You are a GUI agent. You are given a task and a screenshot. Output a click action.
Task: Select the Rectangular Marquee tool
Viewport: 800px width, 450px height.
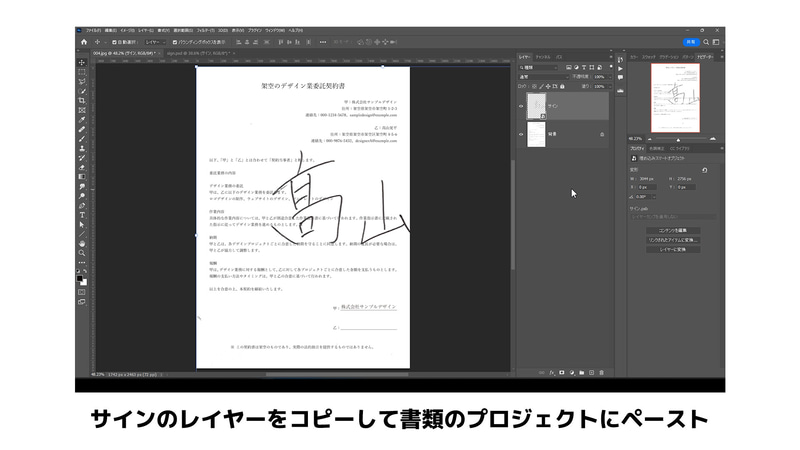point(82,72)
